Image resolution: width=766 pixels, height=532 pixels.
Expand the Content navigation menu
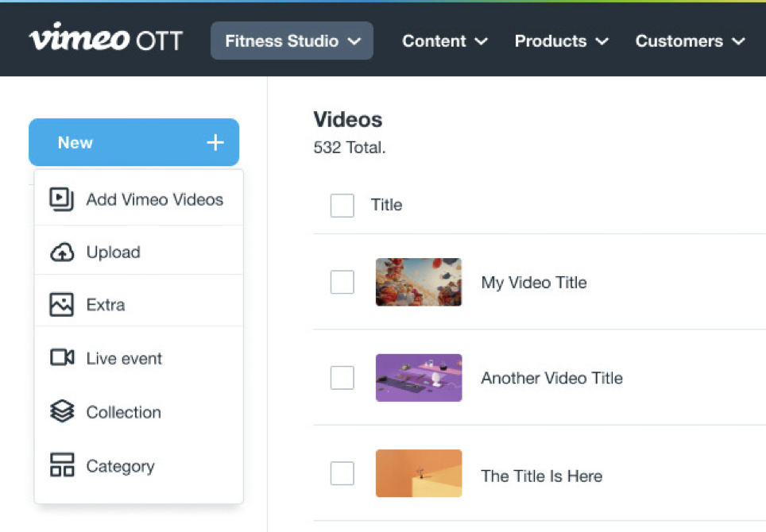(444, 41)
